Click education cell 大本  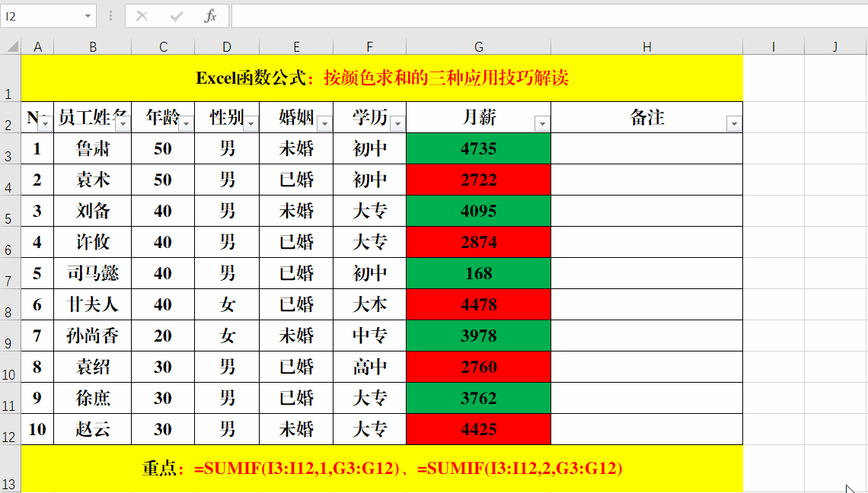coord(370,304)
